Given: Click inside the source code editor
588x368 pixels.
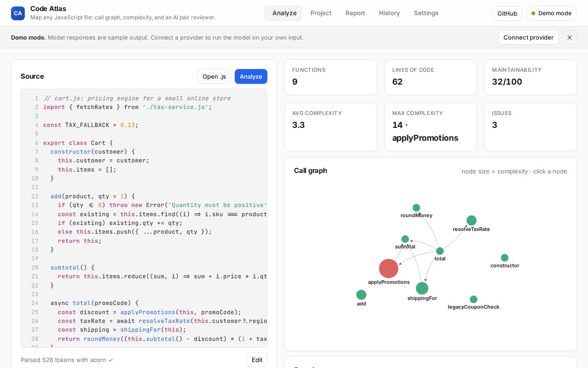Looking at the screenshot, I should coord(144,218).
